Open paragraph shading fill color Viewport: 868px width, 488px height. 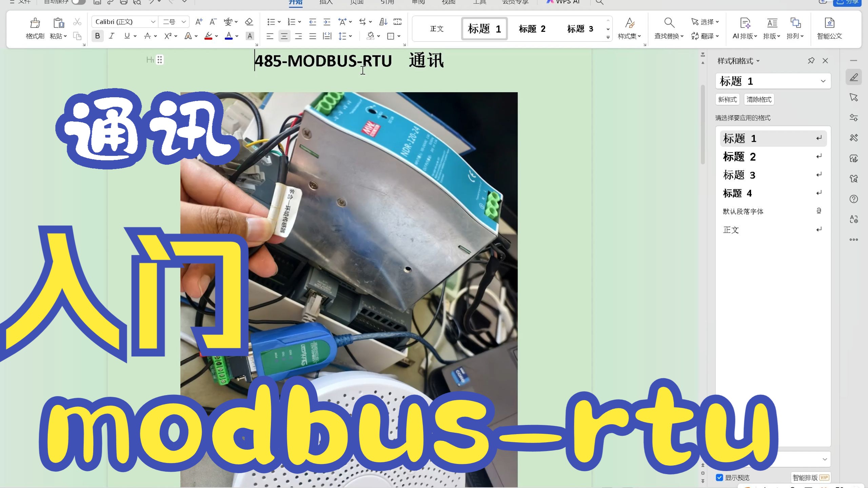[x=371, y=36]
